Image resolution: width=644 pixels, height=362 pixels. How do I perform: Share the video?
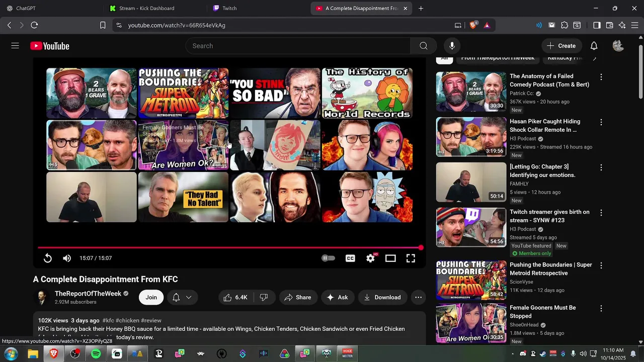tap(298, 297)
